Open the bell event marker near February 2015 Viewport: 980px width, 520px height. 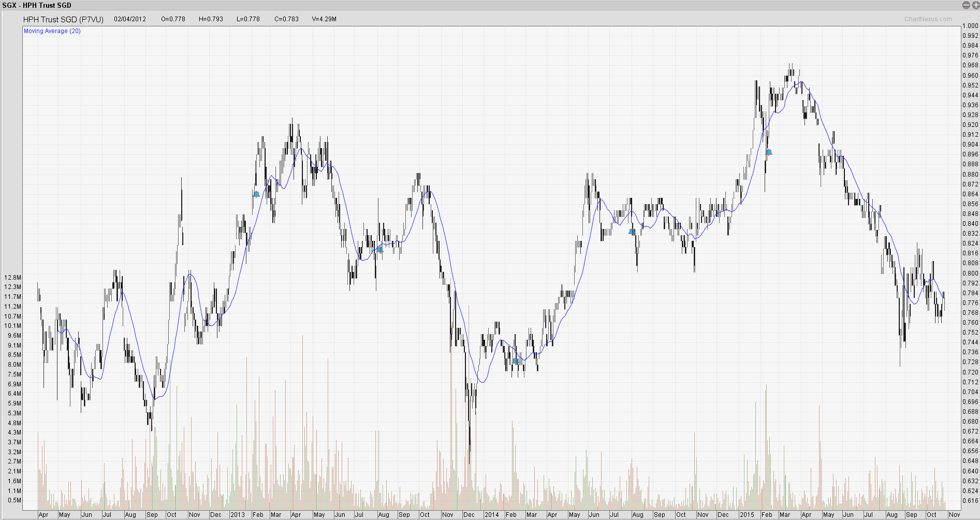click(769, 152)
